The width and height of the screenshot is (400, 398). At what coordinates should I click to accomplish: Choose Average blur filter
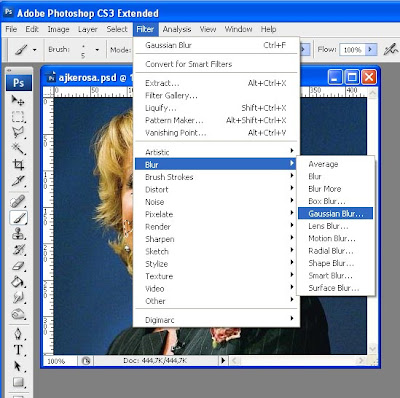(x=335, y=164)
